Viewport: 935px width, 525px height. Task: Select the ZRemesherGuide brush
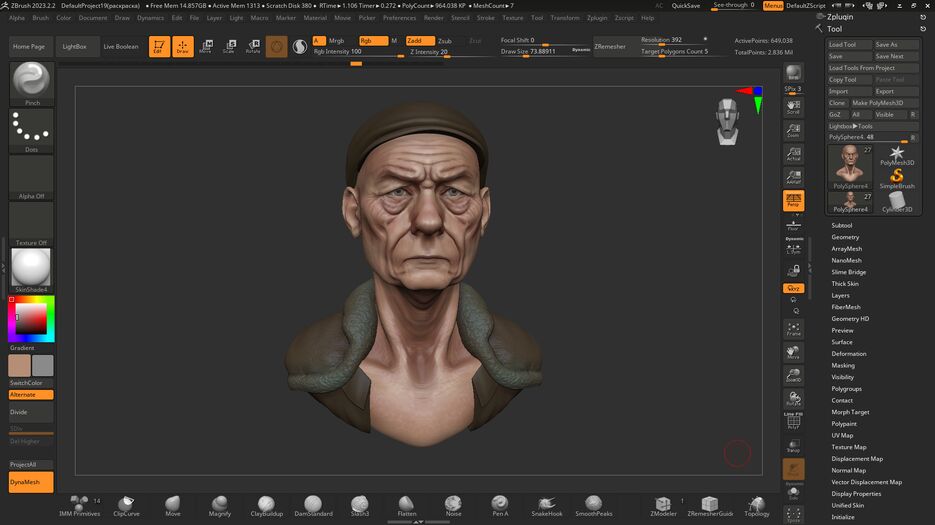click(x=710, y=506)
